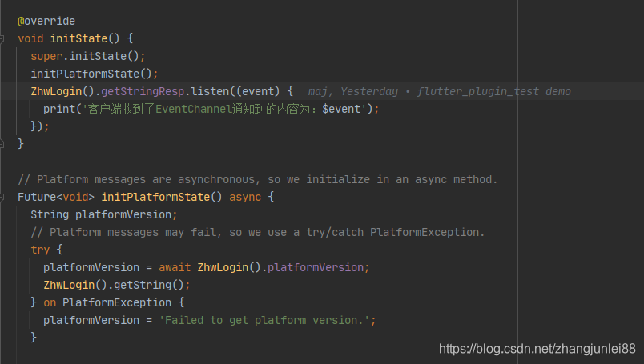Click Future<void> return type

(56, 197)
